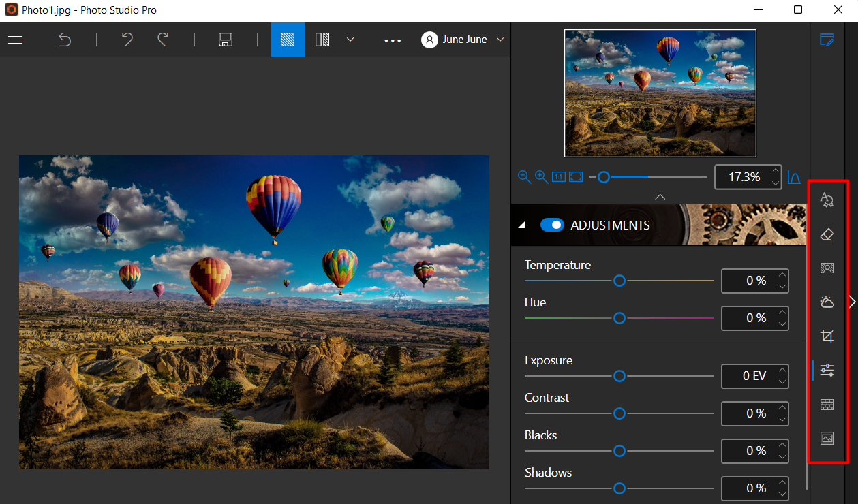Click the adjustments panel vertical scrollbar
This screenshot has width=858, height=504.
(807, 368)
